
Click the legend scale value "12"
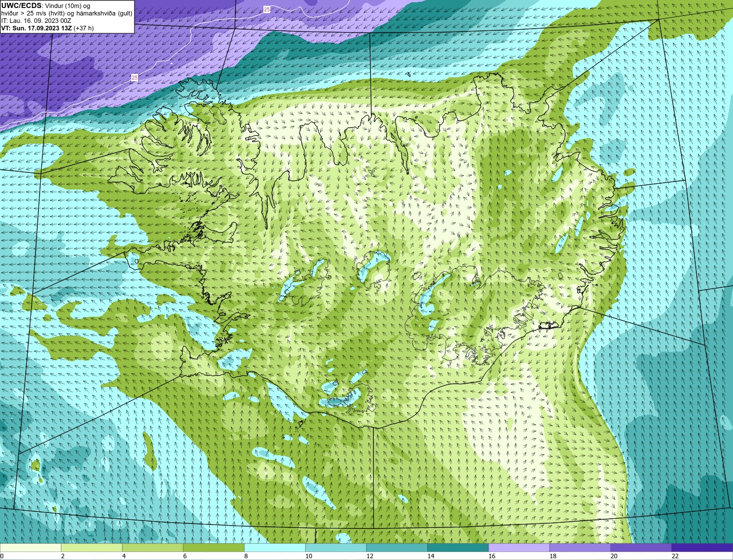tap(370, 556)
